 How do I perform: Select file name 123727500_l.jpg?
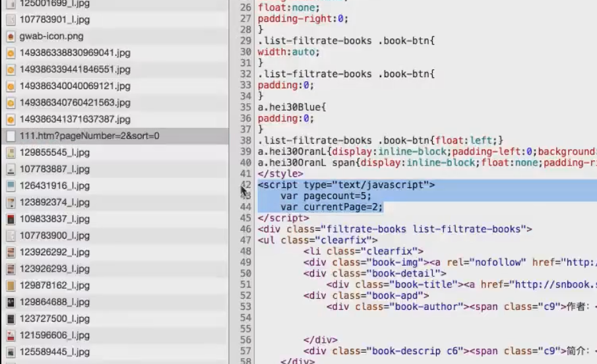tap(55, 318)
